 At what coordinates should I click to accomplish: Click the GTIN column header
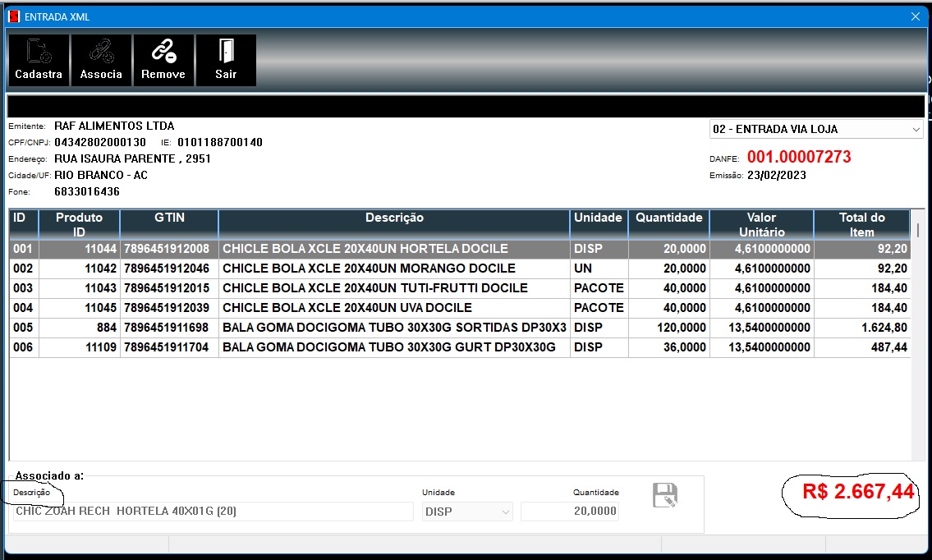(x=169, y=218)
